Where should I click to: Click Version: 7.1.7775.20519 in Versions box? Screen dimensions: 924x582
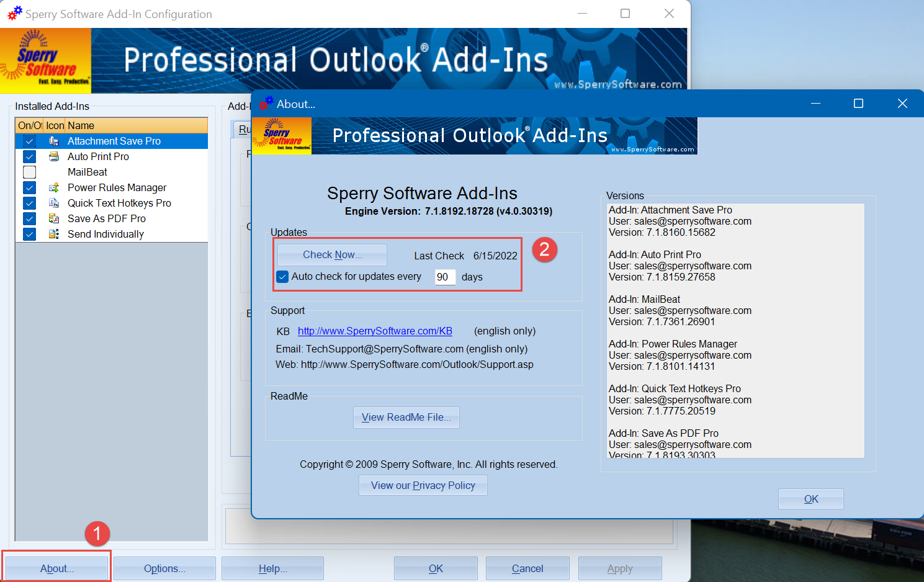tap(662, 411)
